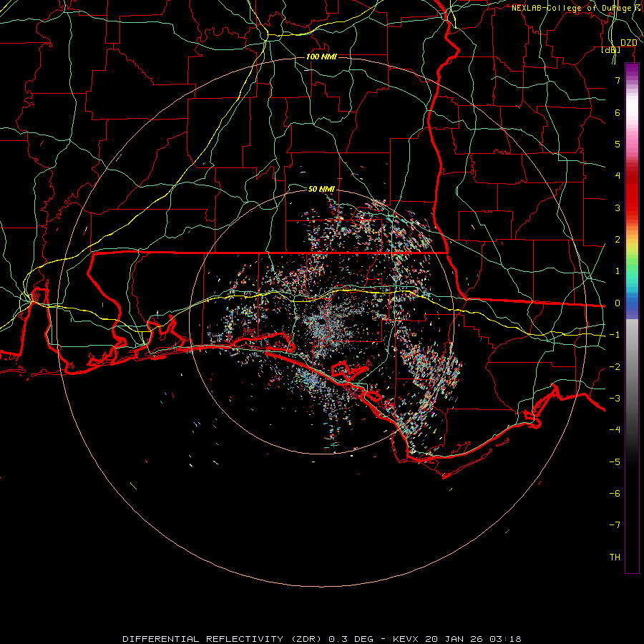Click the 0 value on the color scale
This screenshot has height=644, width=644.
click(x=618, y=303)
